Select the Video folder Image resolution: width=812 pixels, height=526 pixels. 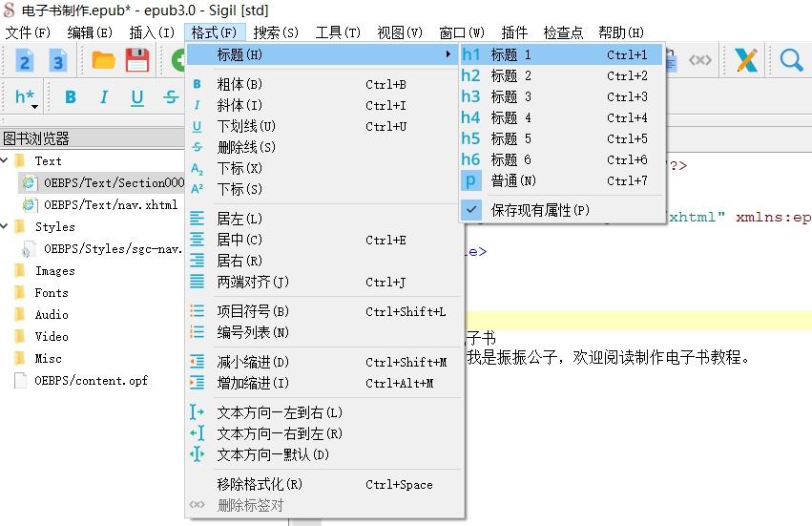click(x=52, y=336)
